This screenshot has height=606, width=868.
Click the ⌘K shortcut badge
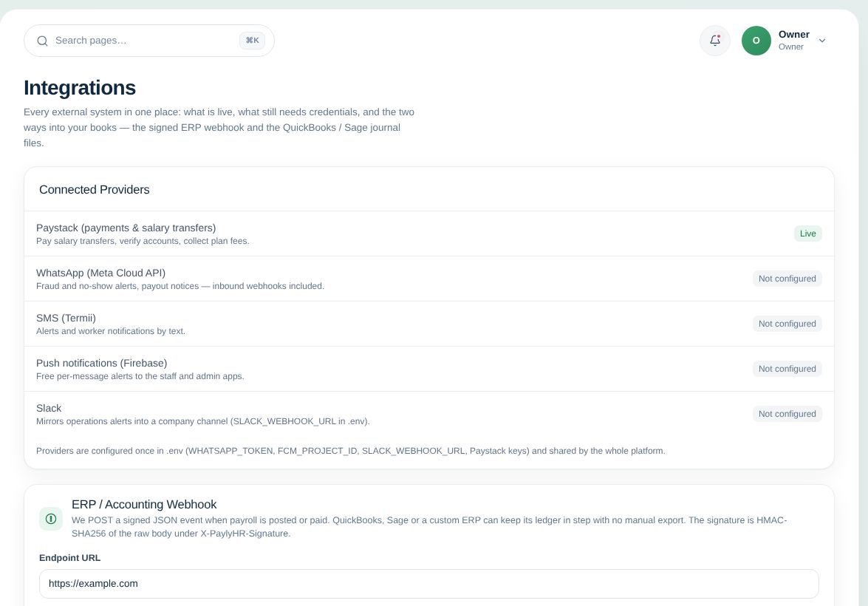[x=252, y=41]
